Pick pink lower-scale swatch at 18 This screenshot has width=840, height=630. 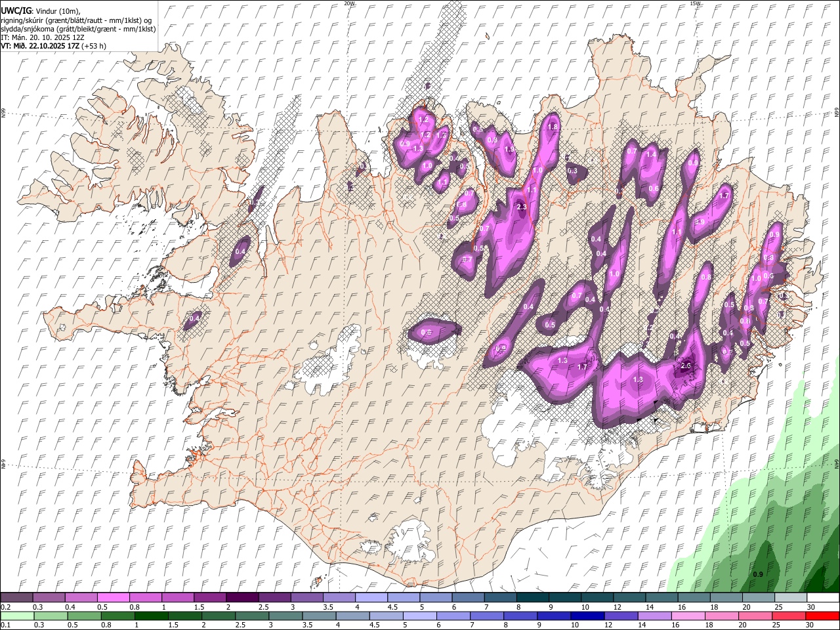pyautogui.click(x=723, y=616)
